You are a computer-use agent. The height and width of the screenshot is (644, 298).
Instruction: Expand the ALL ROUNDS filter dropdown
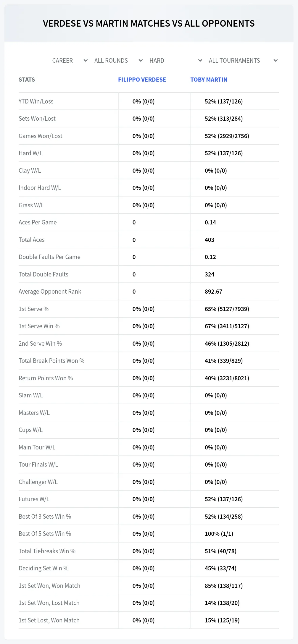pos(119,61)
